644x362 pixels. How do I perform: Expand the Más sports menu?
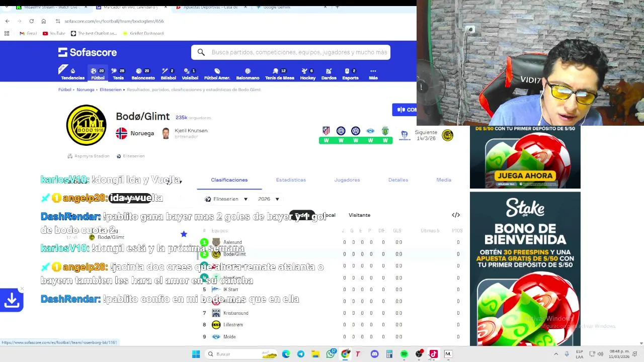pyautogui.click(x=373, y=74)
